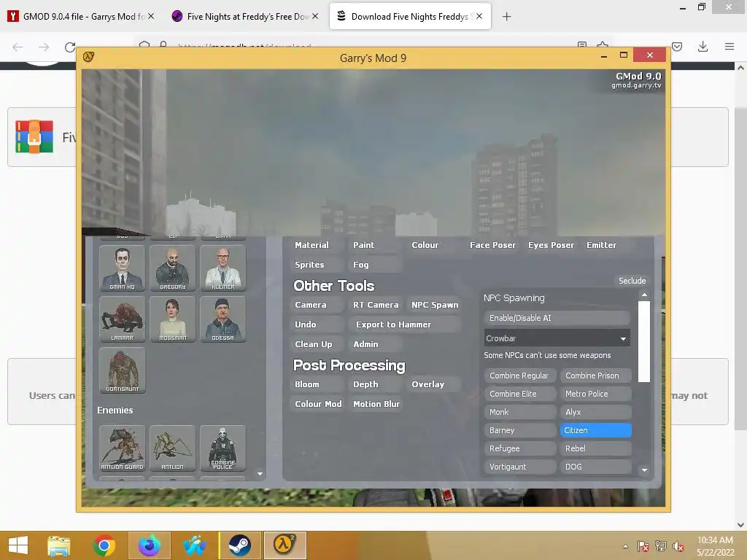This screenshot has height=560, width=747.
Task: Spawn the DOG NPC button
Action: tap(595, 467)
